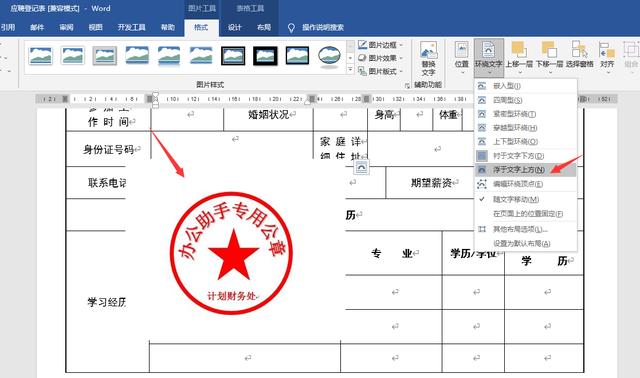640x378 pixels.
Task: Apply the second picture style thumbnail
Action: pyautogui.click(x=73, y=56)
